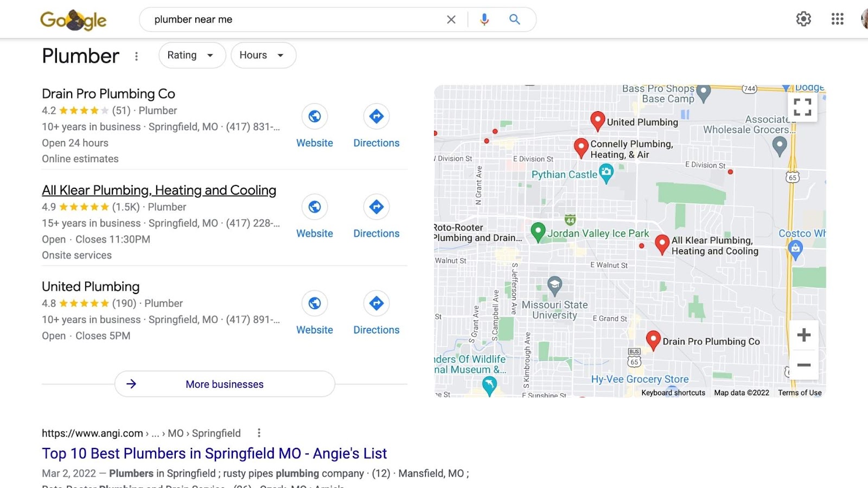This screenshot has width=868, height=488.
Task: Open the Google apps grid icon
Action: 837,19
